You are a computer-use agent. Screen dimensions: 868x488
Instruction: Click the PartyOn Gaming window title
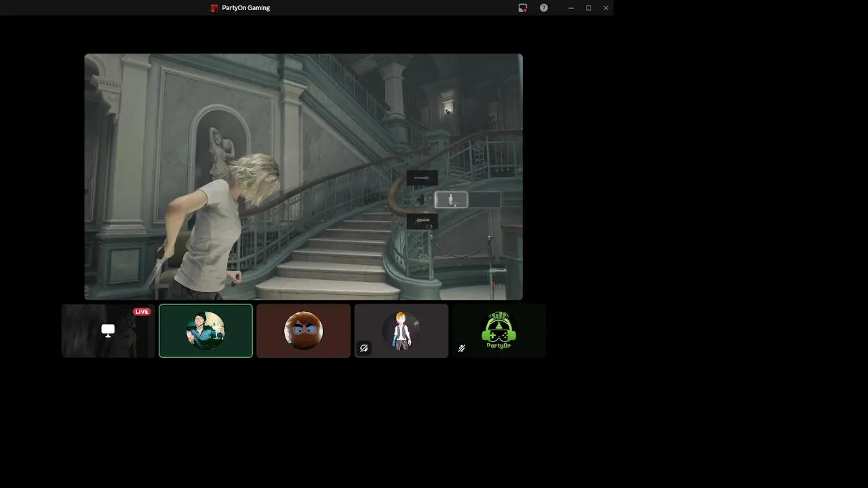pos(245,8)
